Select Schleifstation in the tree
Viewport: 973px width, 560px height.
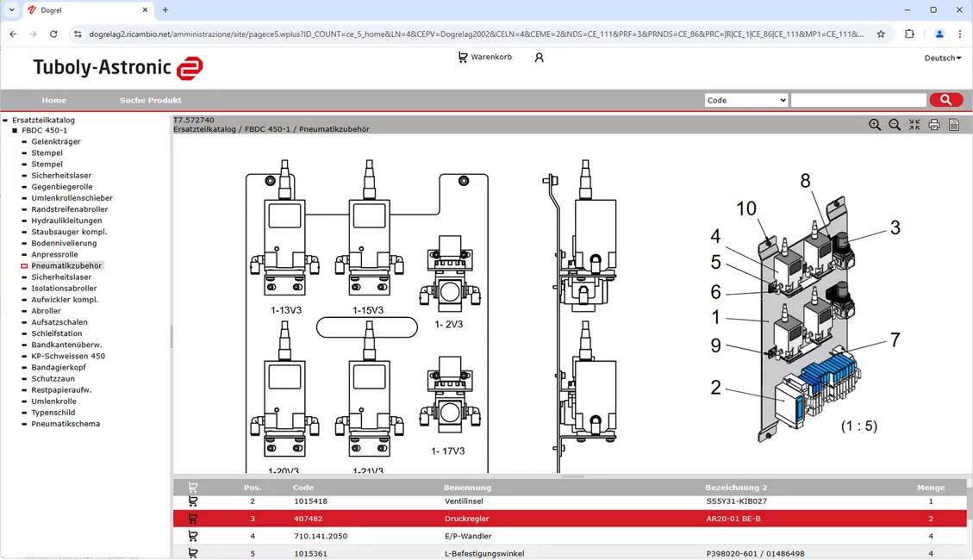click(x=57, y=333)
